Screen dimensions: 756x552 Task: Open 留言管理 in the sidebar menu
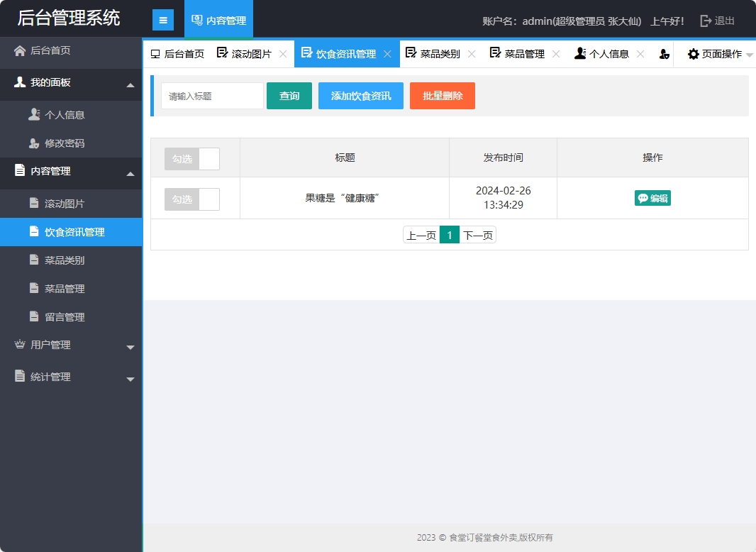[x=65, y=317]
